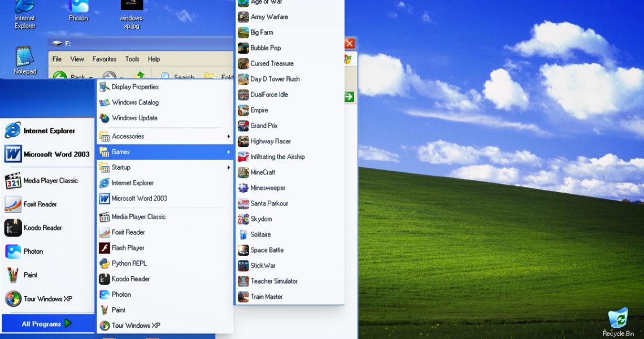
Task: Click Search button in F: window toolbar
Action: coord(178,76)
